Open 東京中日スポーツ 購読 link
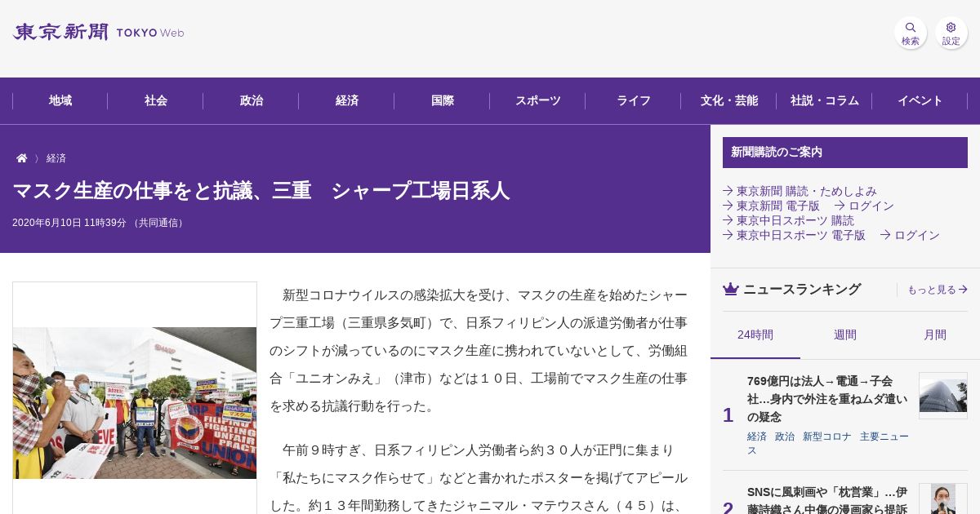Screen dimensions: 980x514 (788, 220)
